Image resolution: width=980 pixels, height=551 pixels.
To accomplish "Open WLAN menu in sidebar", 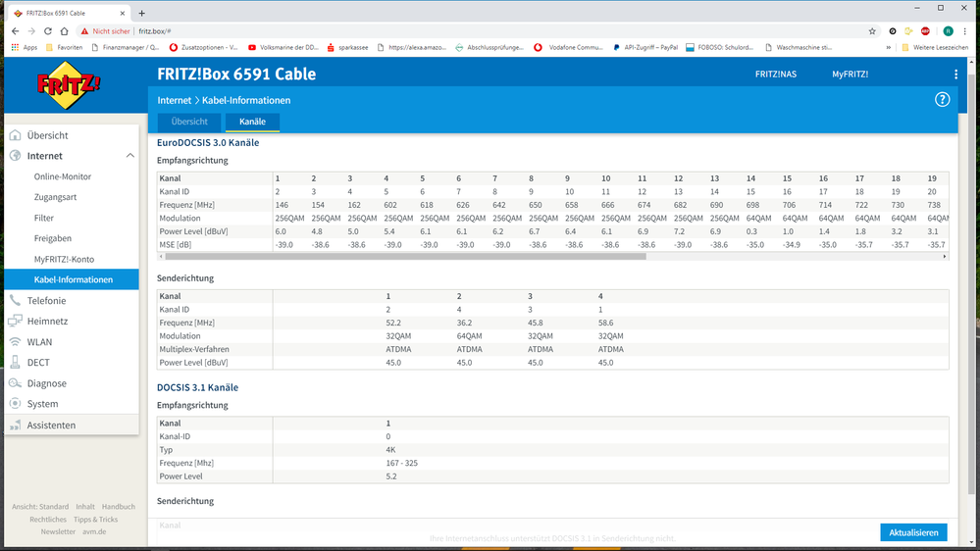I will coord(39,342).
